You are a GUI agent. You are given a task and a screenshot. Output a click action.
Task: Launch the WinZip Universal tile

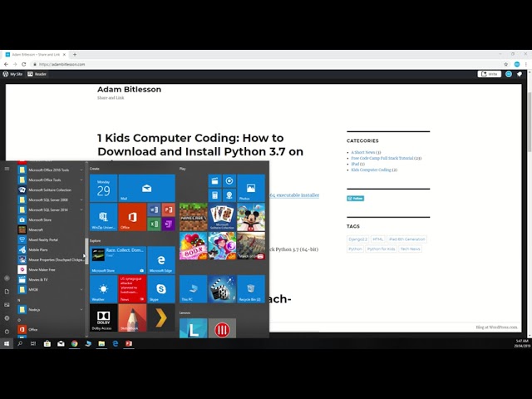[103, 217]
